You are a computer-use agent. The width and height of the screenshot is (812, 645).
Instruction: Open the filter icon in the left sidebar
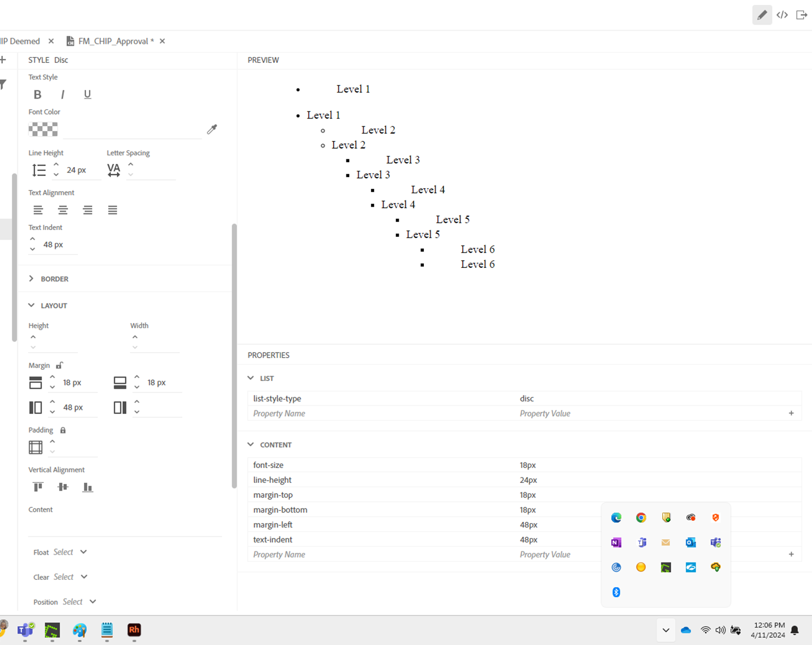[3, 84]
